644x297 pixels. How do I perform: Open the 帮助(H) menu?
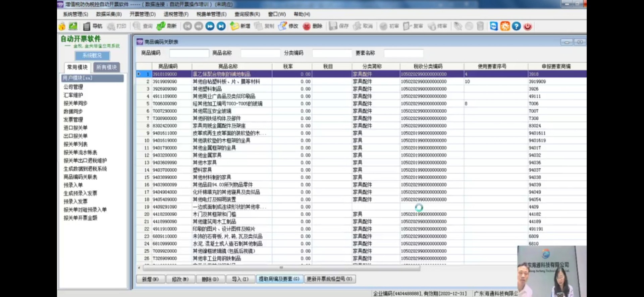pos(302,14)
